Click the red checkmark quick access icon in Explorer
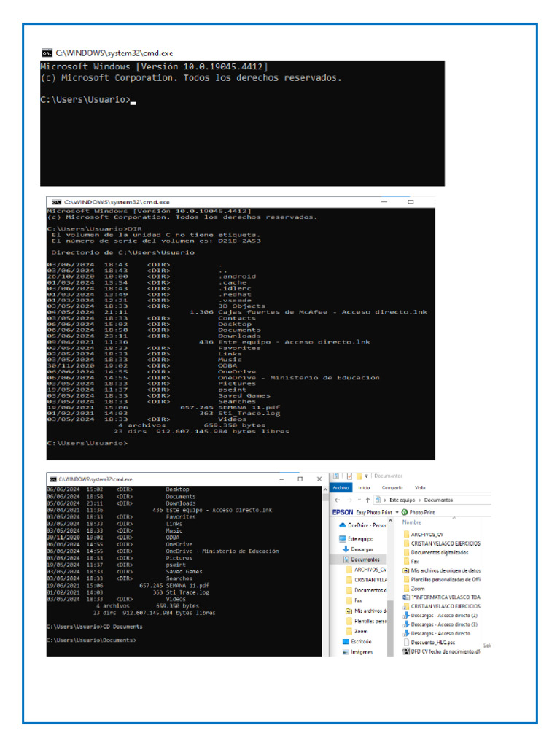 (x=349, y=476)
